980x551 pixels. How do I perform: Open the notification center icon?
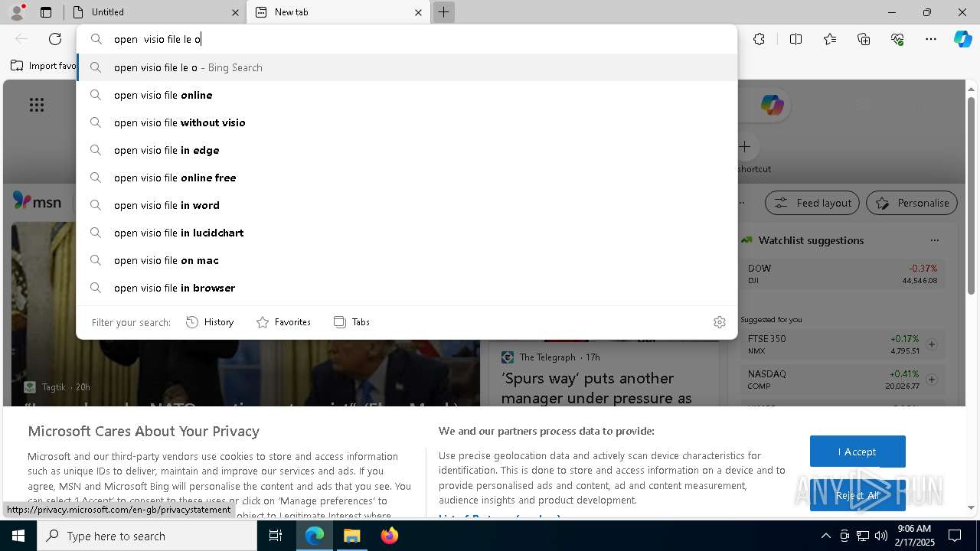click(955, 536)
